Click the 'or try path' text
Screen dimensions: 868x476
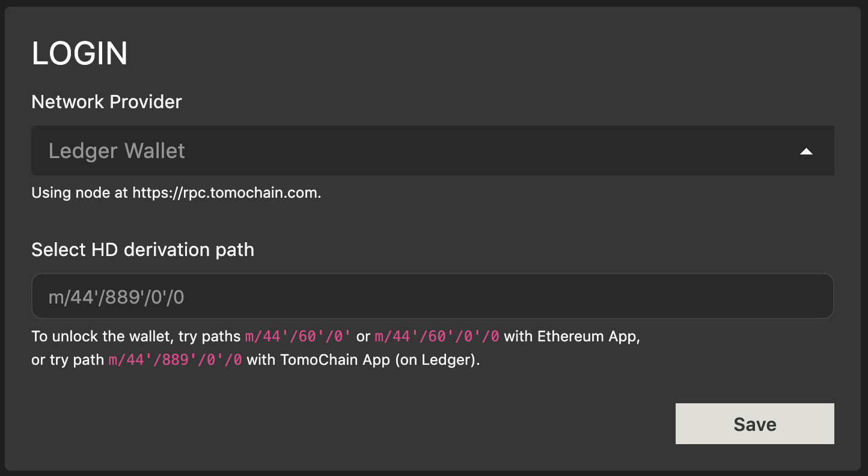coord(69,361)
